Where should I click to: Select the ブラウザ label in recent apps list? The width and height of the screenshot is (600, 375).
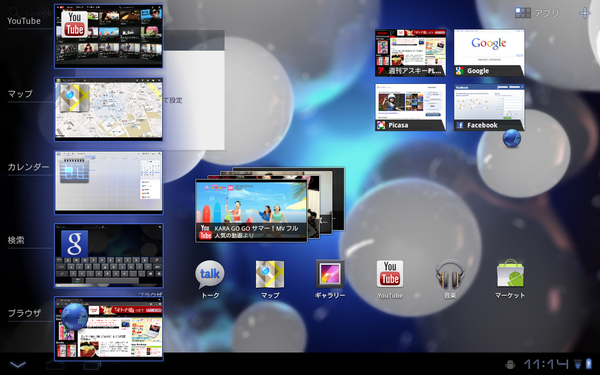click(24, 313)
